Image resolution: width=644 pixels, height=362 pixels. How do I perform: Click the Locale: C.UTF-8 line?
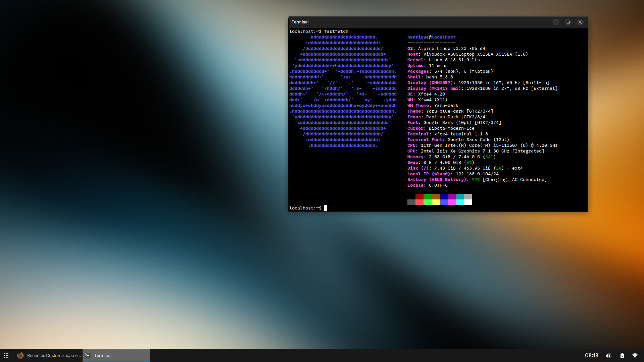(427, 185)
